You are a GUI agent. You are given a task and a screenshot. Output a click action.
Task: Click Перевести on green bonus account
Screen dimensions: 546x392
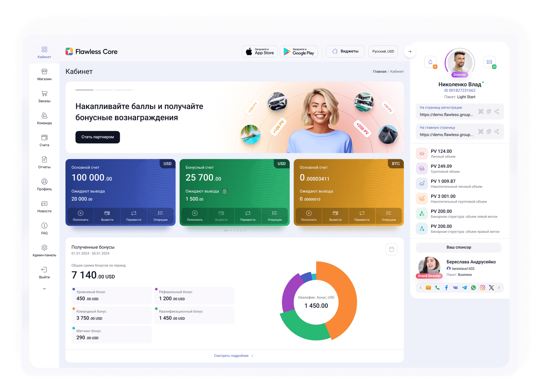coord(248,216)
